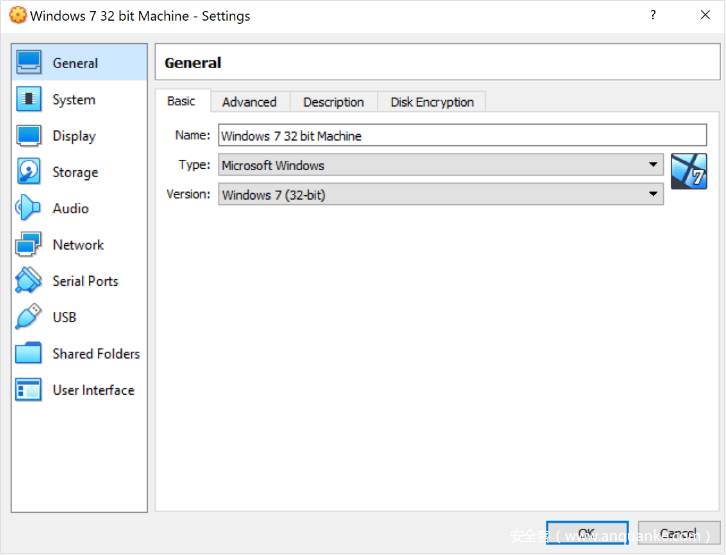Open the Storage disk icon
Screen dimensions: 726x555
click(29, 172)
